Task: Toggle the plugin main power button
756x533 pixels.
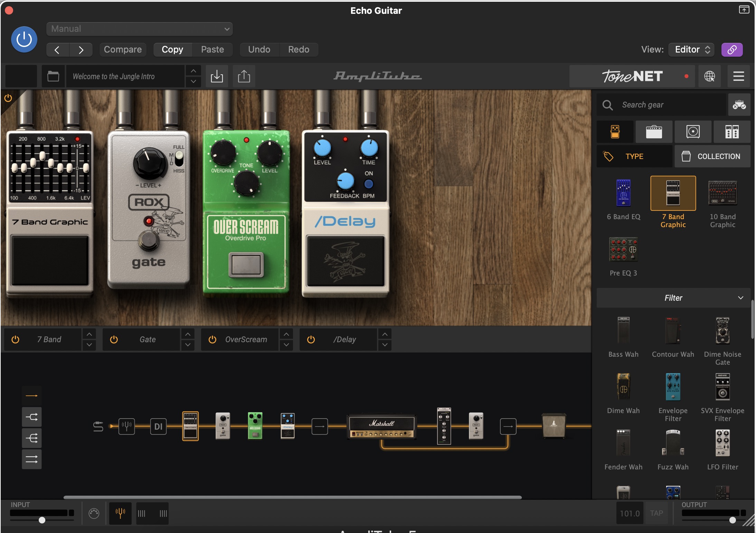Action: (x=24, y=39)
